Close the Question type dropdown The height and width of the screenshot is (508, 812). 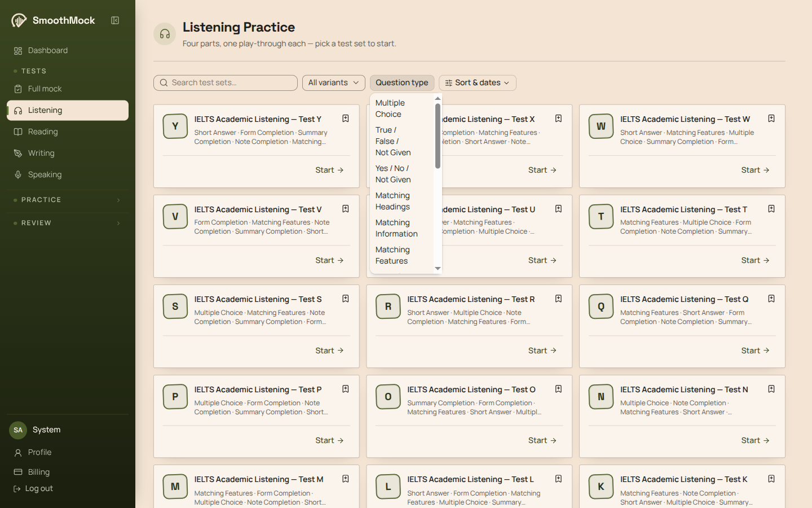pos(402,83)
